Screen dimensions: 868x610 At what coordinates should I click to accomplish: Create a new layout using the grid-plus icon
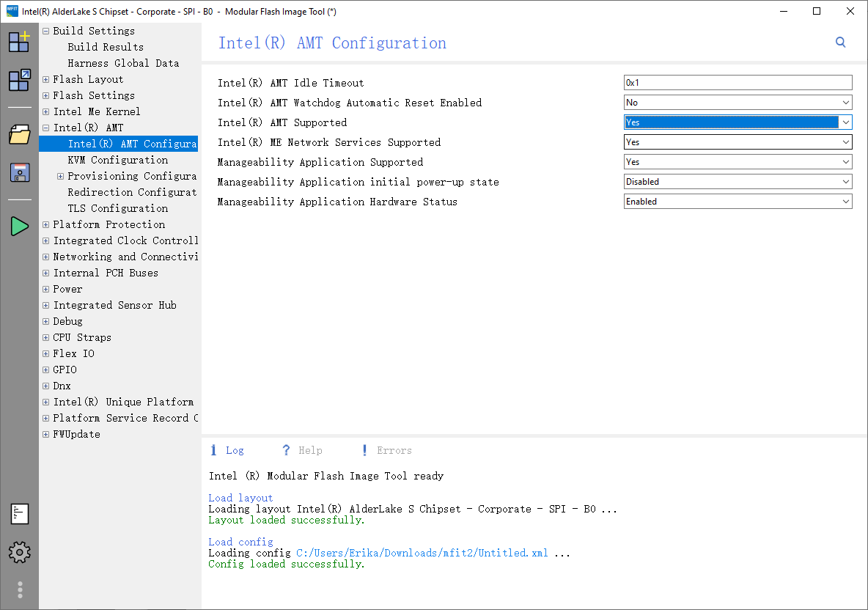tap(19, 42)
